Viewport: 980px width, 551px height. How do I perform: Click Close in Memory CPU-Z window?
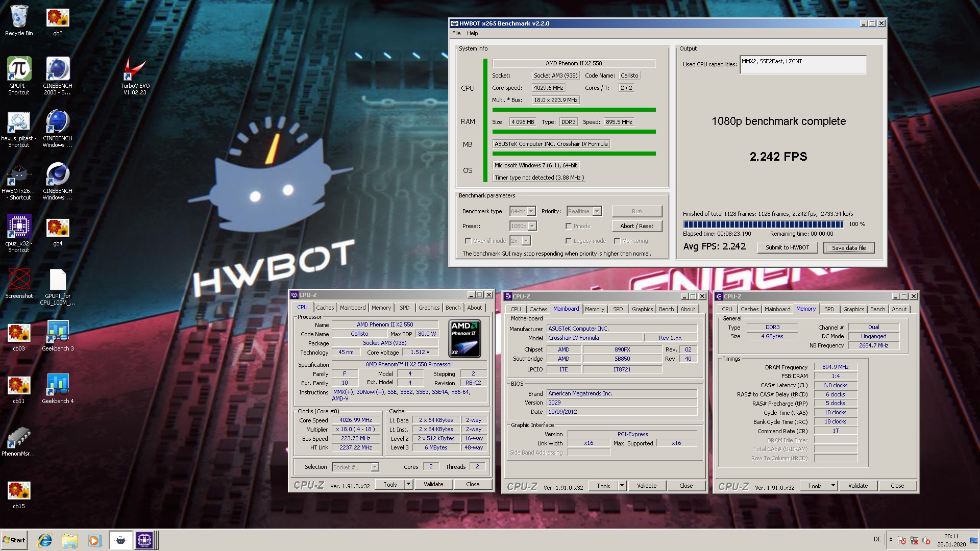(x=897, y=486)
